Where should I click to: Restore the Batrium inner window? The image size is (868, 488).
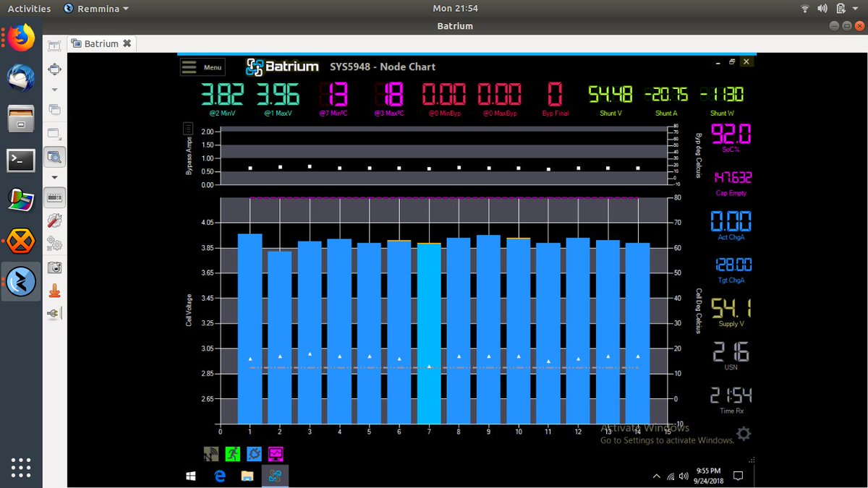point(732,61)
